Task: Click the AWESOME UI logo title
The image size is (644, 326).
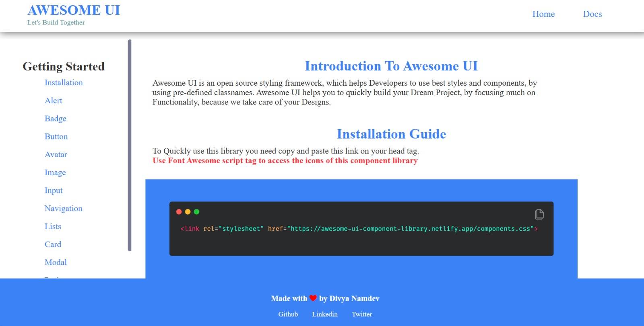Action: pos(74,10)
